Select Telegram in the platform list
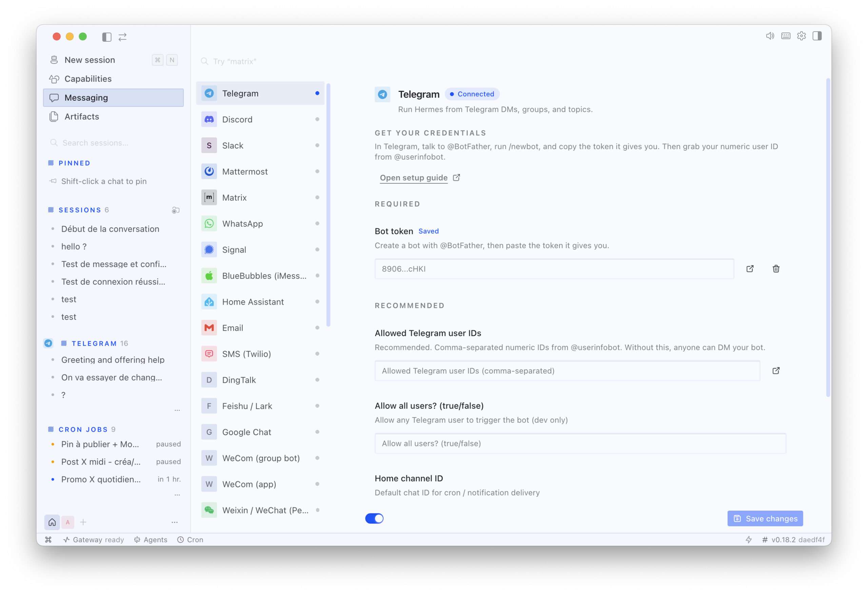The width and height of the screenshot is (868, 594). coord(260,93)
